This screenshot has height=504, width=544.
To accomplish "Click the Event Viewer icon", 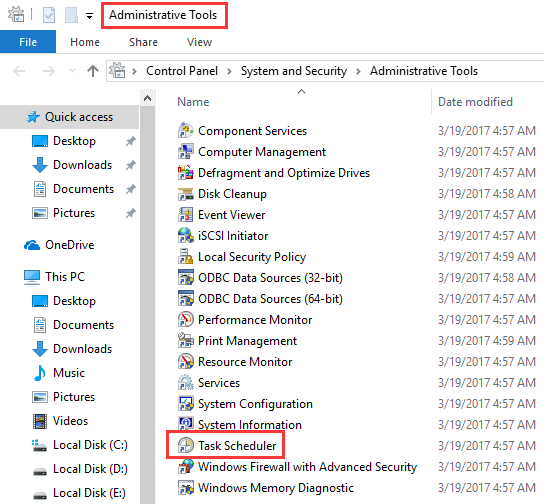I will pos(186,215).
